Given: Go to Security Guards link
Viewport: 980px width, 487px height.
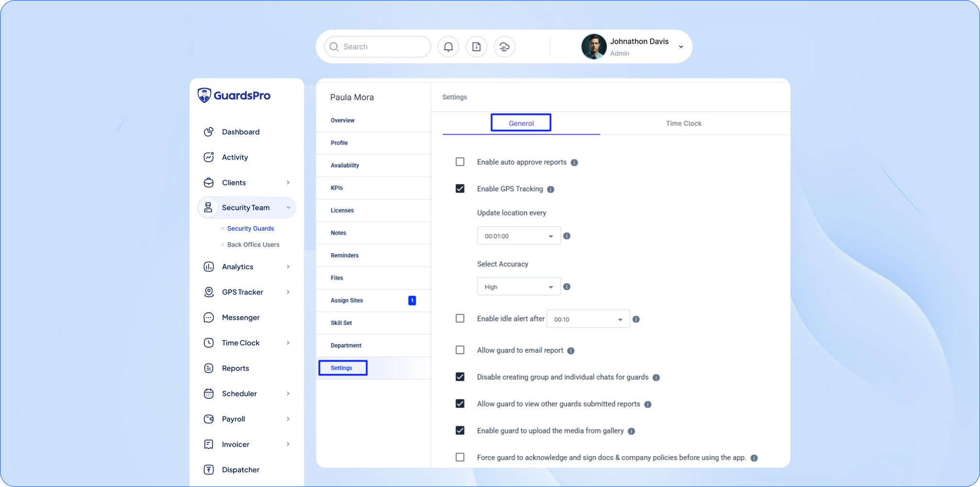Looking at the screenshot, I should pos(250,228).
